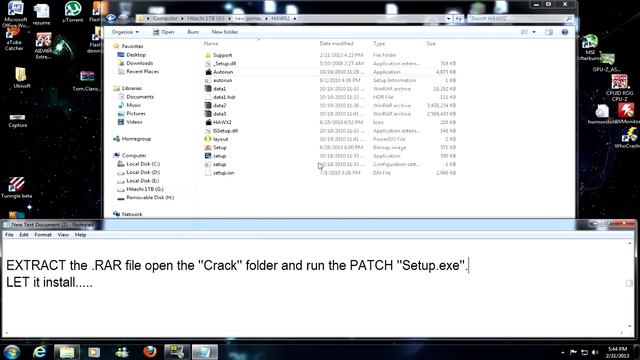Screen dimensions: 640x360
Task: Open the Notepad Edit menu
Action: pos(24,235)
